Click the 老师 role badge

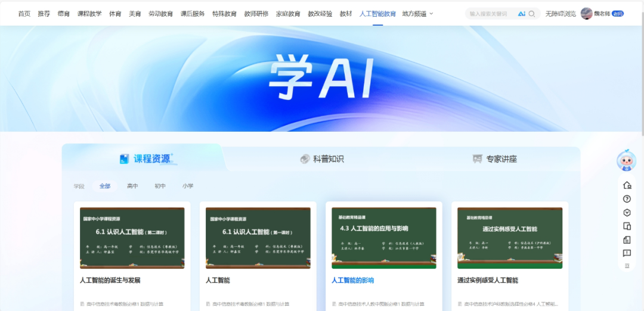618,14
